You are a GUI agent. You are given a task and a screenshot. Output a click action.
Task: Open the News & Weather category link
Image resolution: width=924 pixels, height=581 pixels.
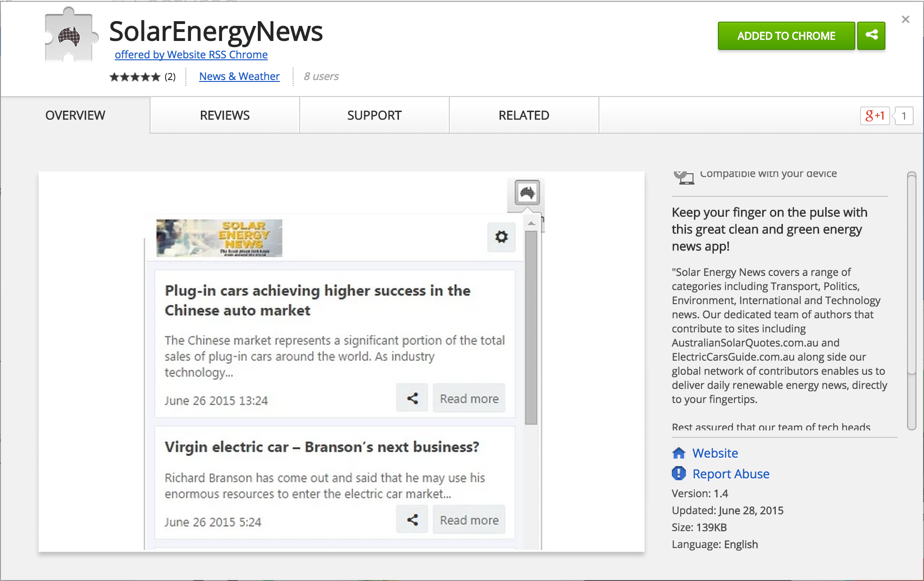239,76
